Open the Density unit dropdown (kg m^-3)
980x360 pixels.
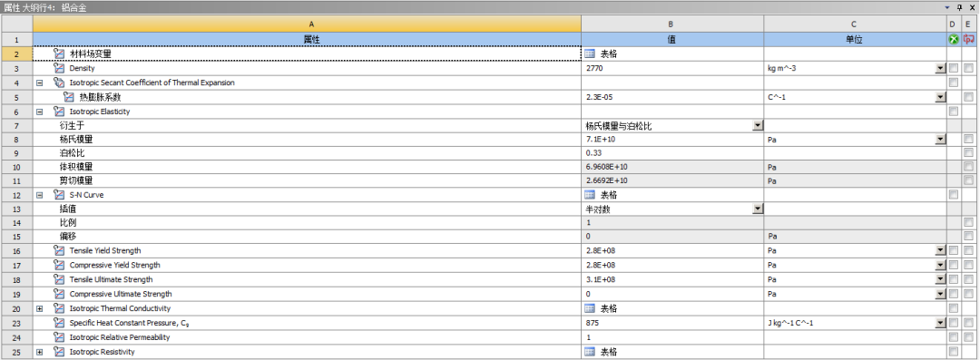940,68
